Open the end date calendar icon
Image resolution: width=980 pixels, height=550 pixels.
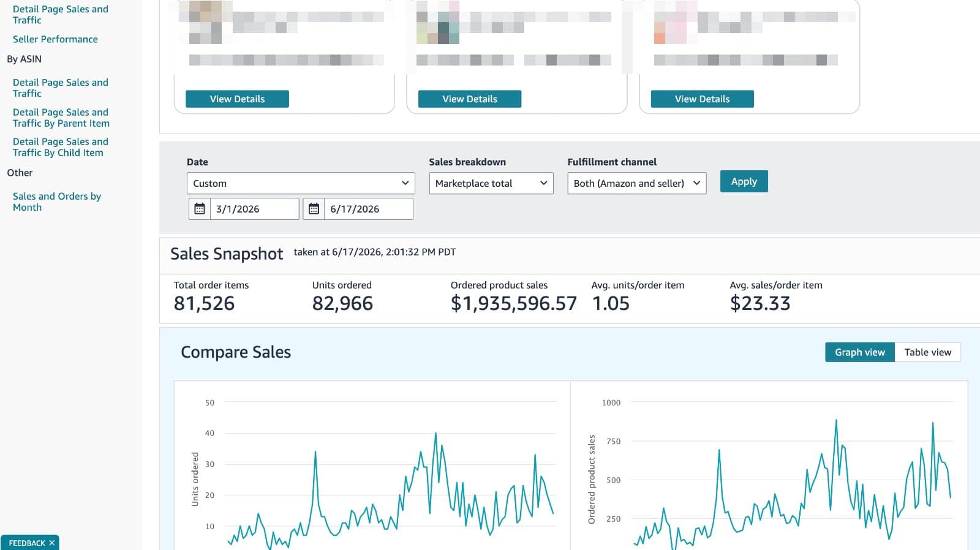(314, 209)
